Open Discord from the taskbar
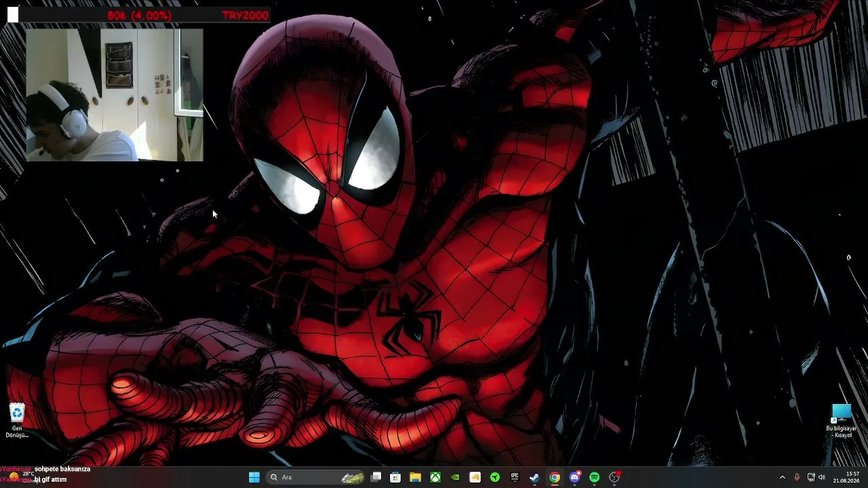This screenshot has height=488, width=868. 574,477
